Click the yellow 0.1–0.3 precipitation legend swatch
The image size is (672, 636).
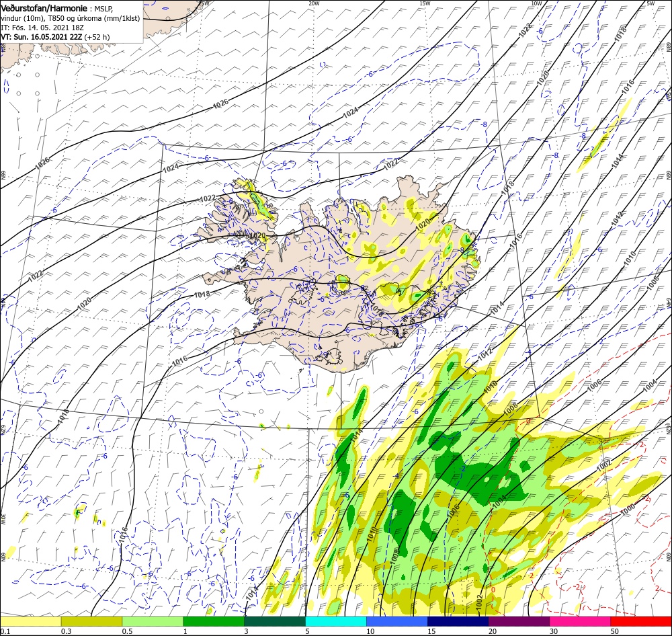click(30, 621)
